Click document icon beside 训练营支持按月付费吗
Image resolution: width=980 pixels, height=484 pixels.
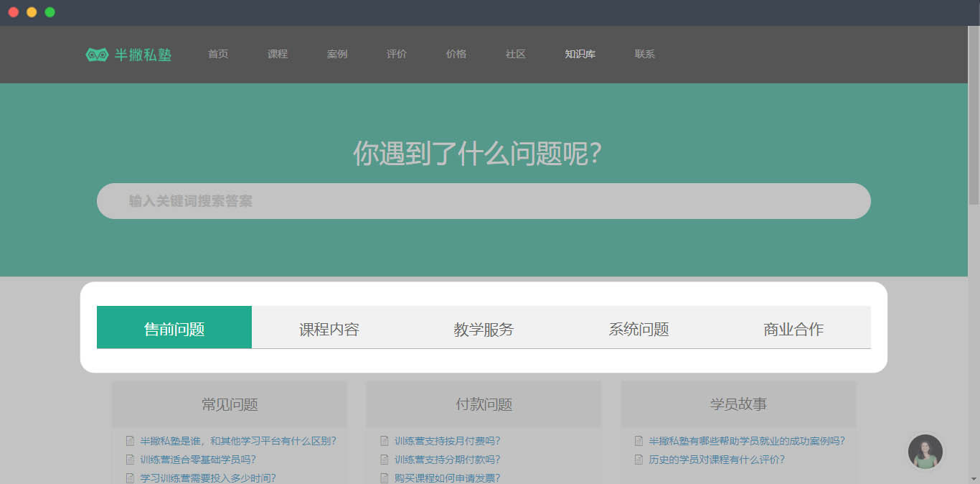pos(385,441)
